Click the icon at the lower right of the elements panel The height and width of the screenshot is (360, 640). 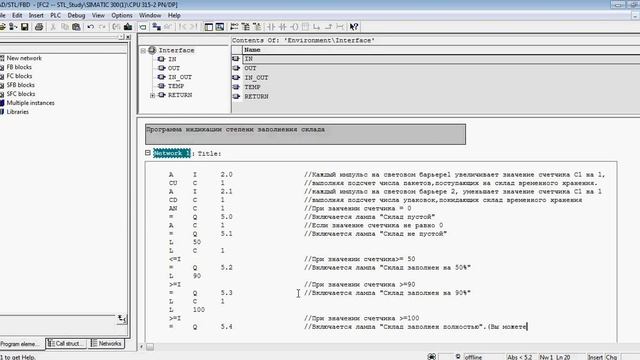(122, 319)
